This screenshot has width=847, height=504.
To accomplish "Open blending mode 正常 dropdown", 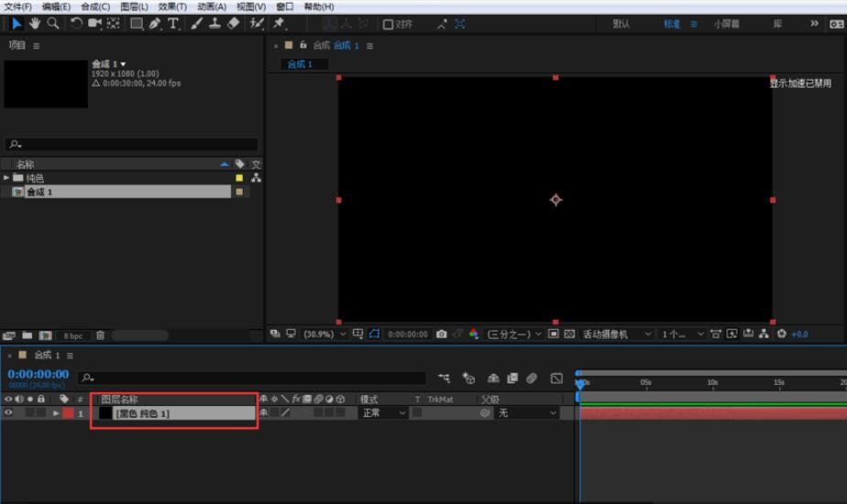I will (x=383, y=412).
